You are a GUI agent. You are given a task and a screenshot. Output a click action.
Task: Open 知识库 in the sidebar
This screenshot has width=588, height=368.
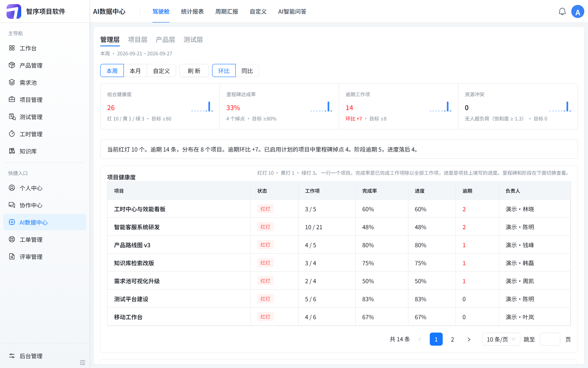coord(45,151)
